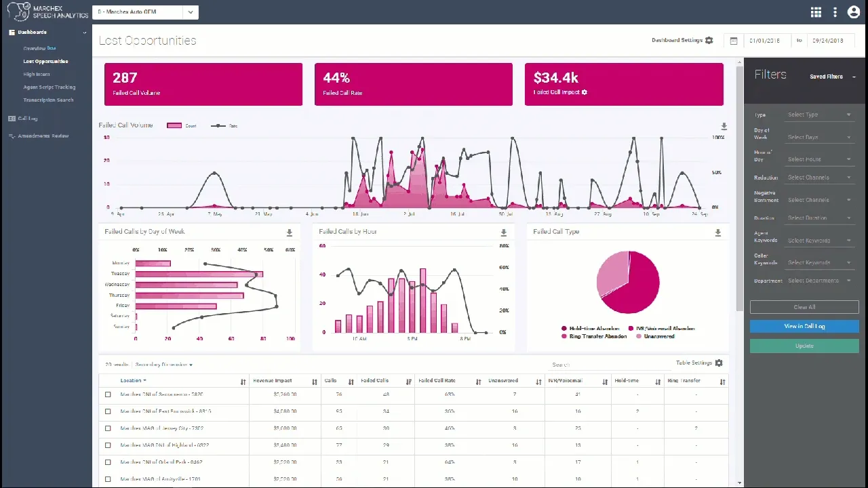Viewport: 868px width, 488px height.
Task: Open Agent Script Tracking dashboard
Action: (50, 87)
